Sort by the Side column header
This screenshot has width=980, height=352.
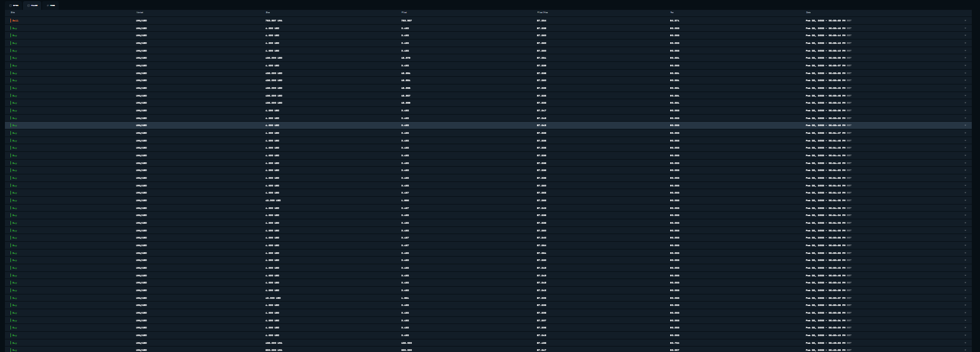point(13,12)
